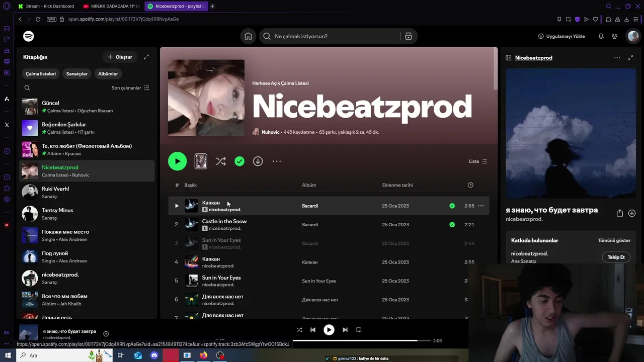
Task: Switch to the MREKK DADADADA YouTube tab
Action: click(111, 6)
